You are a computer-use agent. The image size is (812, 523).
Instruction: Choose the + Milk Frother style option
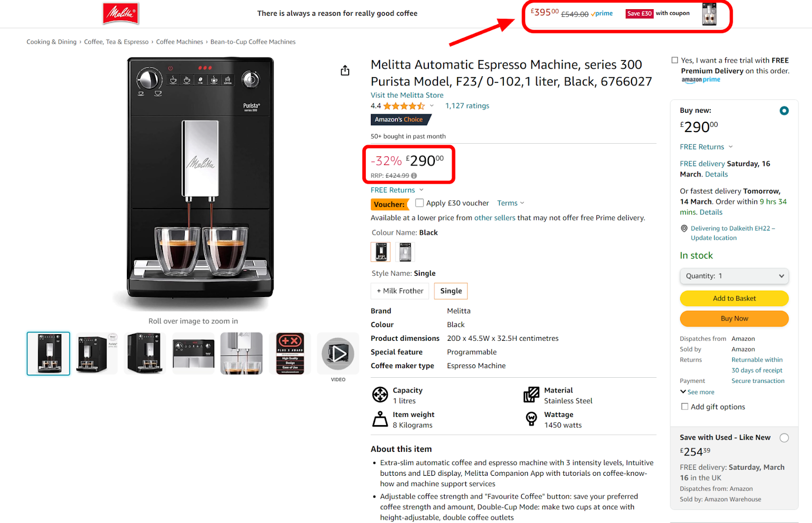pos(400,291)
